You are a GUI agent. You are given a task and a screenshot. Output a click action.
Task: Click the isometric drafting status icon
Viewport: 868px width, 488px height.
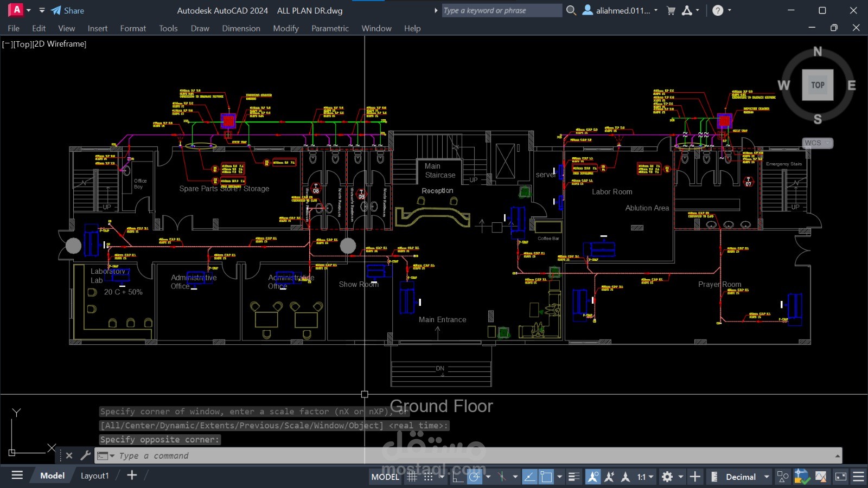(502, 477)
